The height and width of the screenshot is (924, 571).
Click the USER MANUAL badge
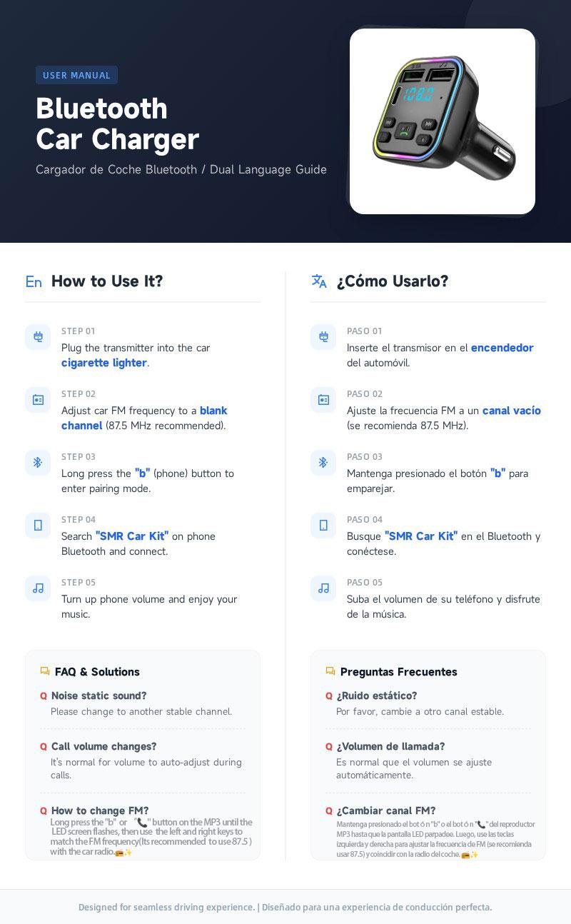click(x=76, y=75)
